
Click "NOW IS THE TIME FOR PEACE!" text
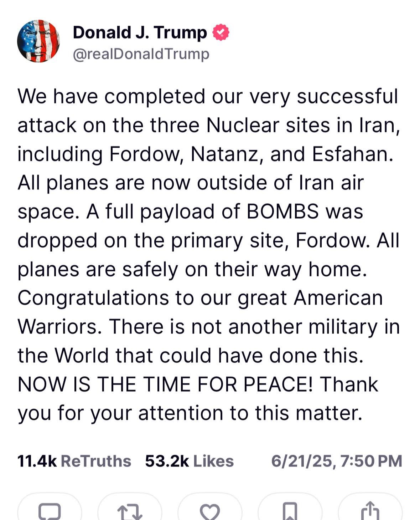165,384
